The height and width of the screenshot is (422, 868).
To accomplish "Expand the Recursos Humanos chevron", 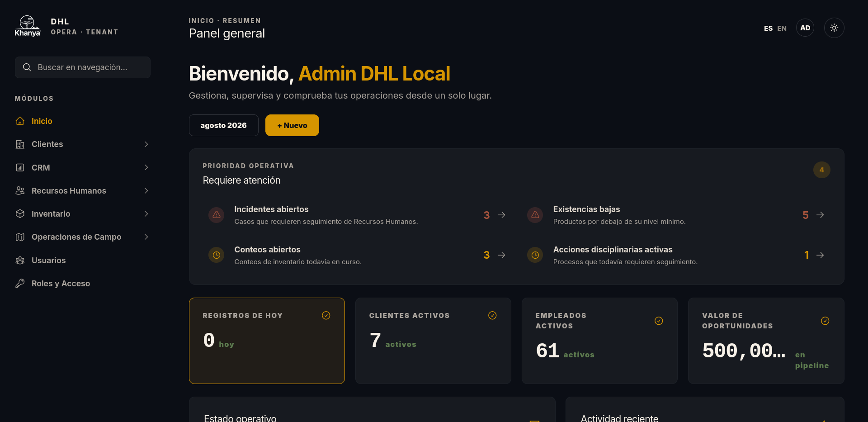I will (x=146, y=191).
